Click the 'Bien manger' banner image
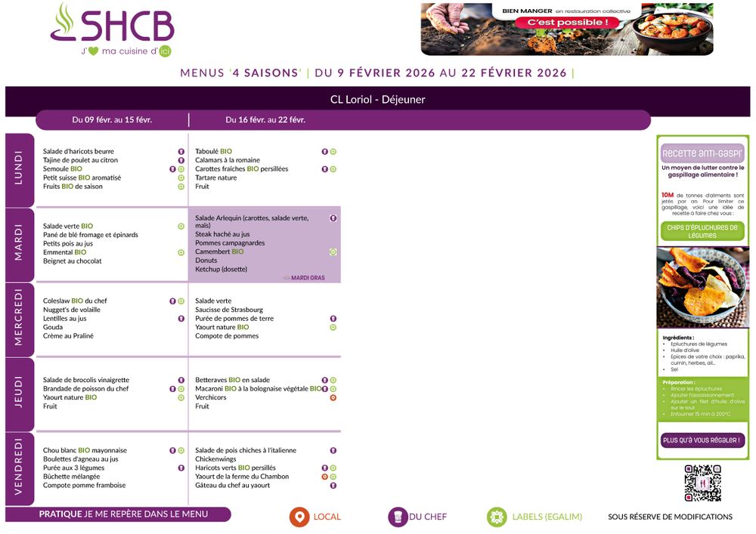Image resolution: width=756 pixels, height=534 pixels. [566, 29]
